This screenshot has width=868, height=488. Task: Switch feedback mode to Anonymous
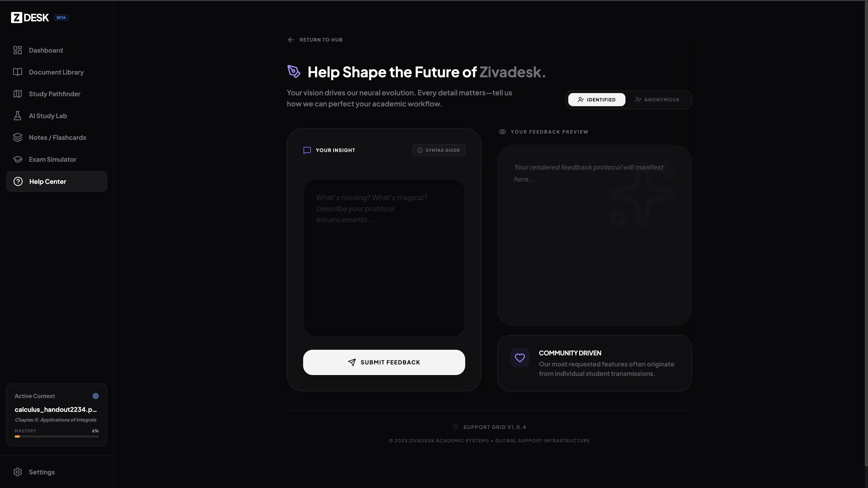point(657,100)
